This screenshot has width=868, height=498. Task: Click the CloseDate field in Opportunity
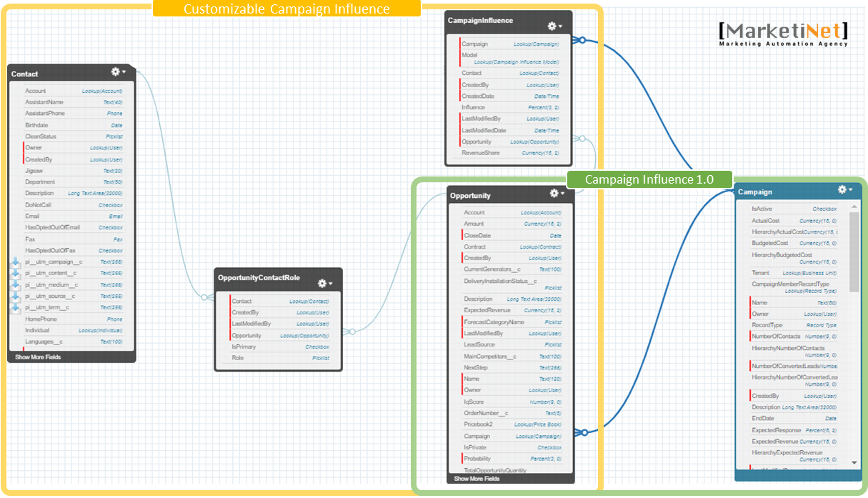point(512,236)
